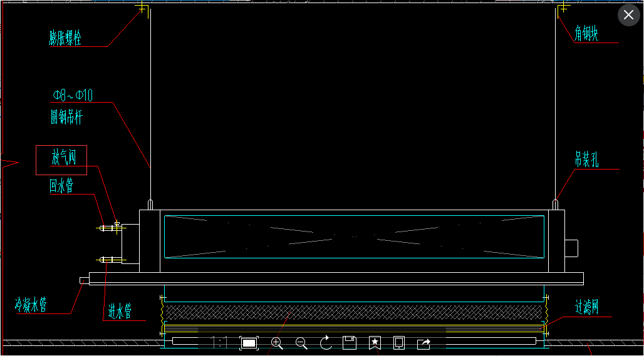
Task: Bookmark the image with the star icon
Action: coord(375,342)
